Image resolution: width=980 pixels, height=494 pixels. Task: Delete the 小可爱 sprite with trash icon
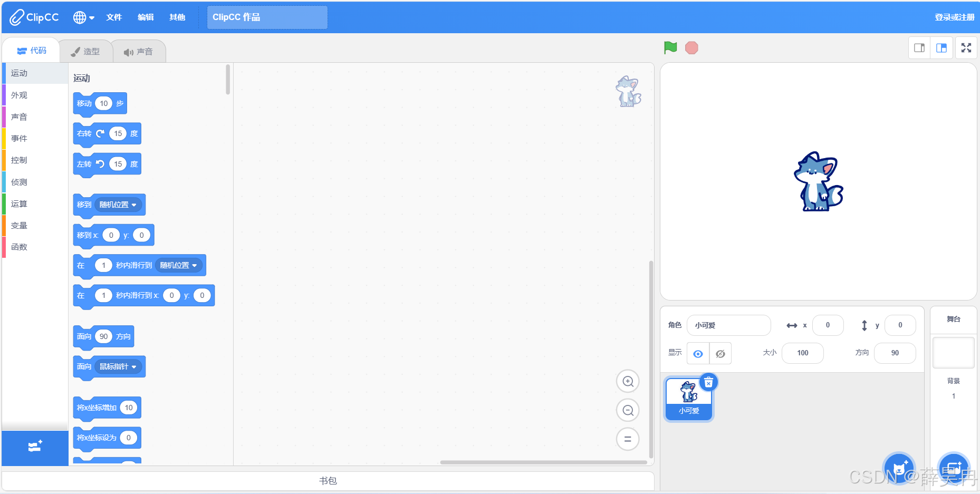(x=708, y=382)
